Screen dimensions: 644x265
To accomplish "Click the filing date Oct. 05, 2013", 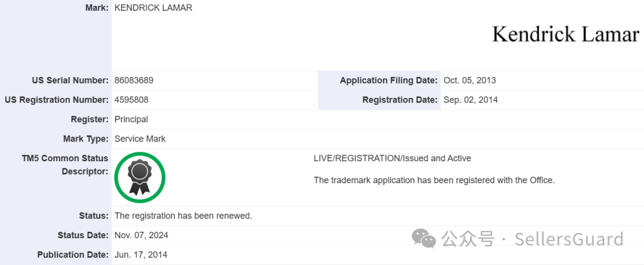I will click(469, 81).
